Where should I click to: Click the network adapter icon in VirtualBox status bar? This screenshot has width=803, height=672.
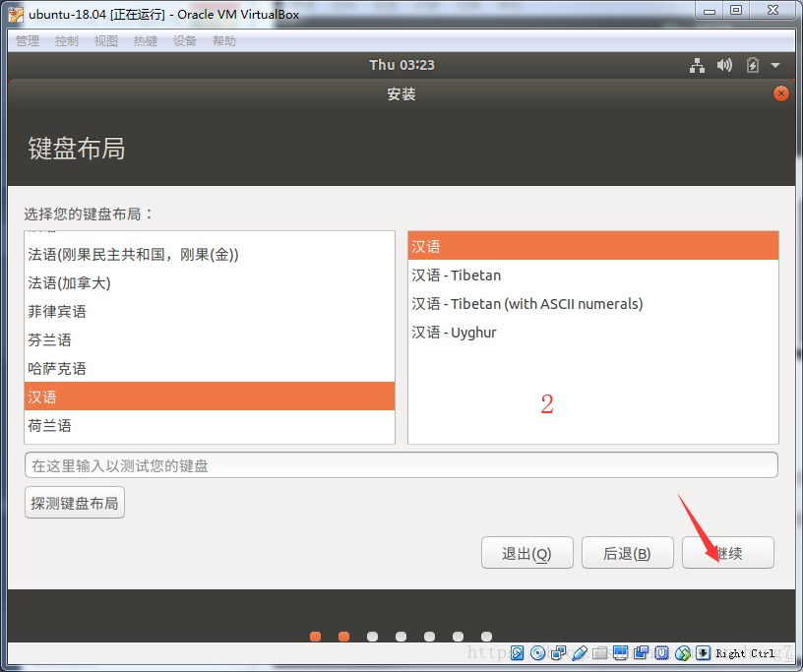pos(558,652)
